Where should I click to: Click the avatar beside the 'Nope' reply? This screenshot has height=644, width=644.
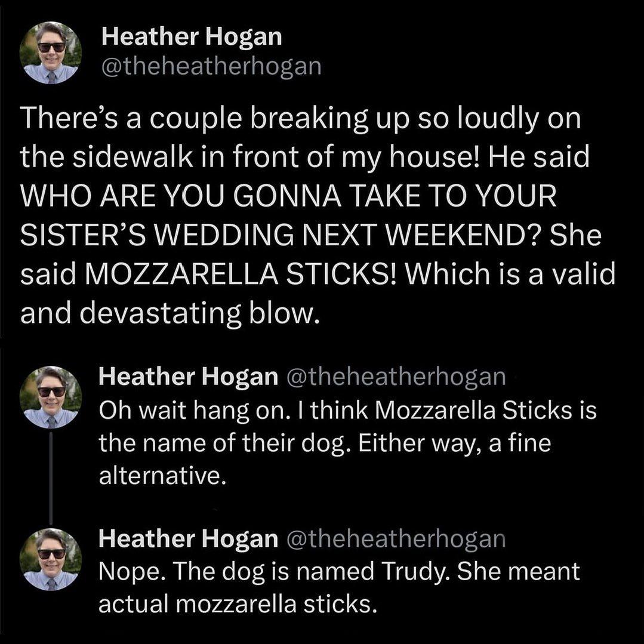(x=51, y=559)
